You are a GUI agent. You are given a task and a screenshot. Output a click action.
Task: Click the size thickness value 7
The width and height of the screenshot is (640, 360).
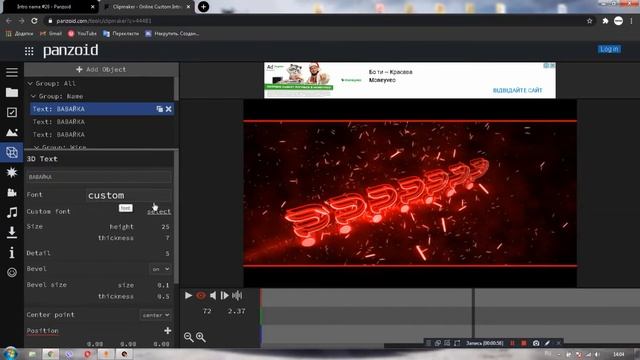pyautogui.click(x=167, y=238)
